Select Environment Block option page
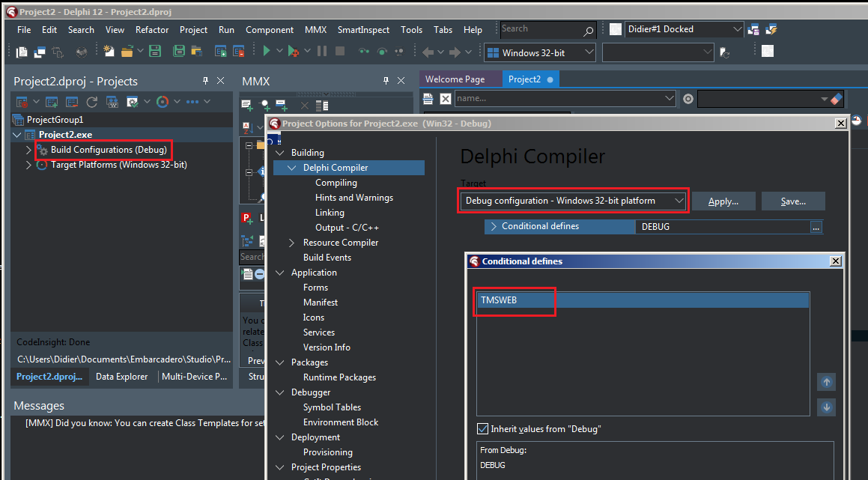Screen dimensions: 868x480 [x=341, y=422]
